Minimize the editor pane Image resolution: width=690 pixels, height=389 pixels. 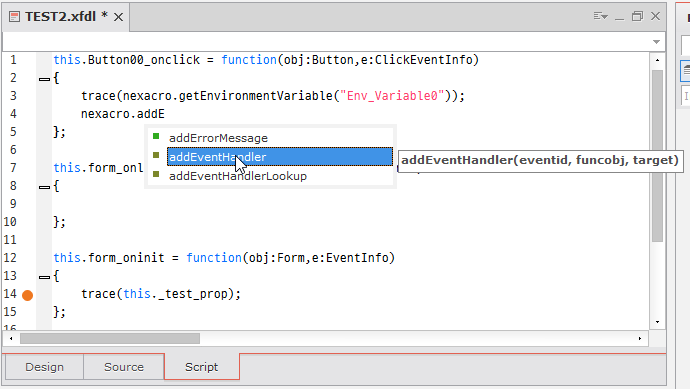point(620,18)
